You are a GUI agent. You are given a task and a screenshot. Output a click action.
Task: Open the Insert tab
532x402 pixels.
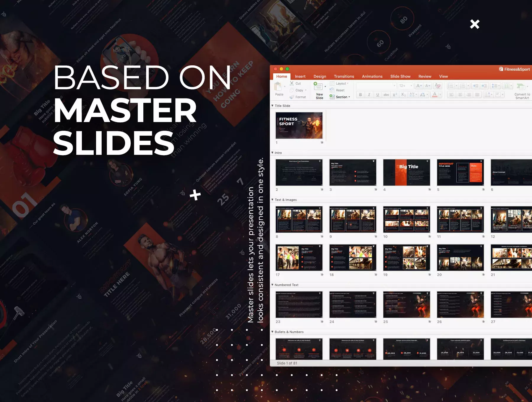pos(300,76)
